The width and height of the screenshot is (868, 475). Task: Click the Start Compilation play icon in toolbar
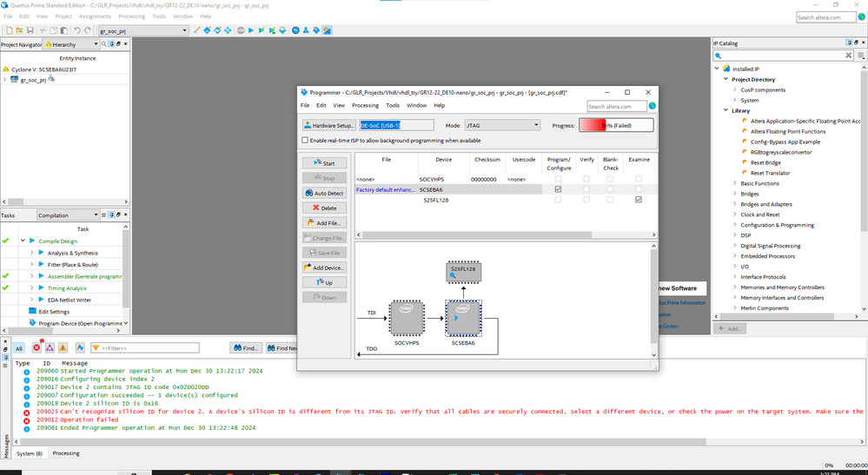click(250, 30)
